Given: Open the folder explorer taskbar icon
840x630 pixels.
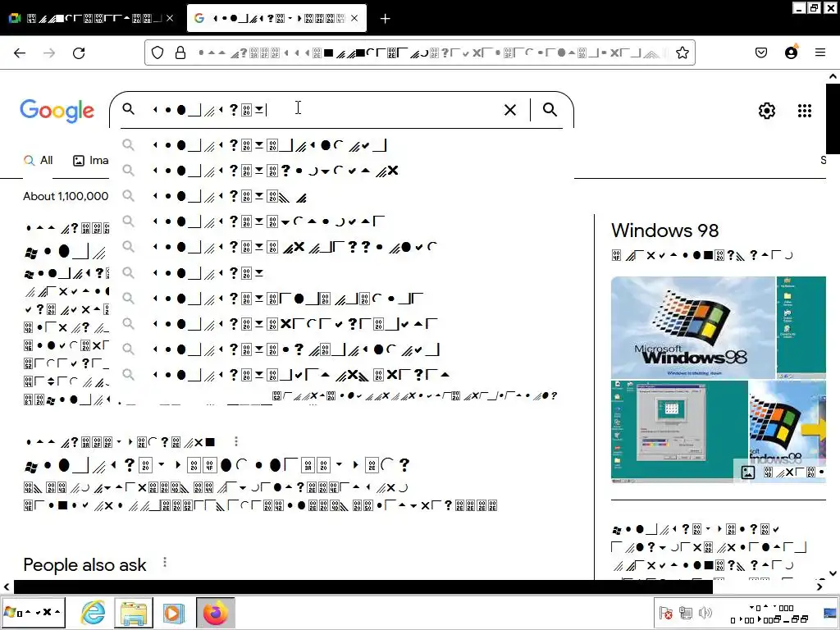Looking at the screenshot, I should pos(134,612).
